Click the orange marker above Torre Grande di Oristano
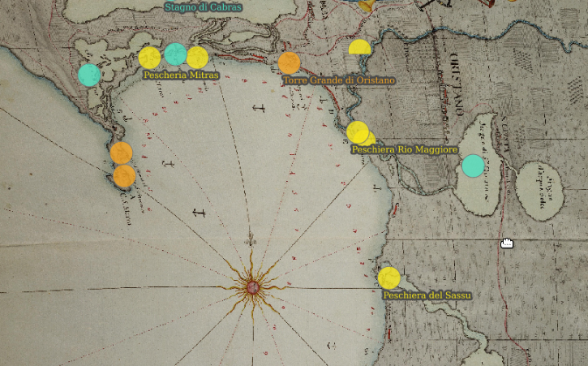The width and height of the screenshot is (588, 366). 289,63
